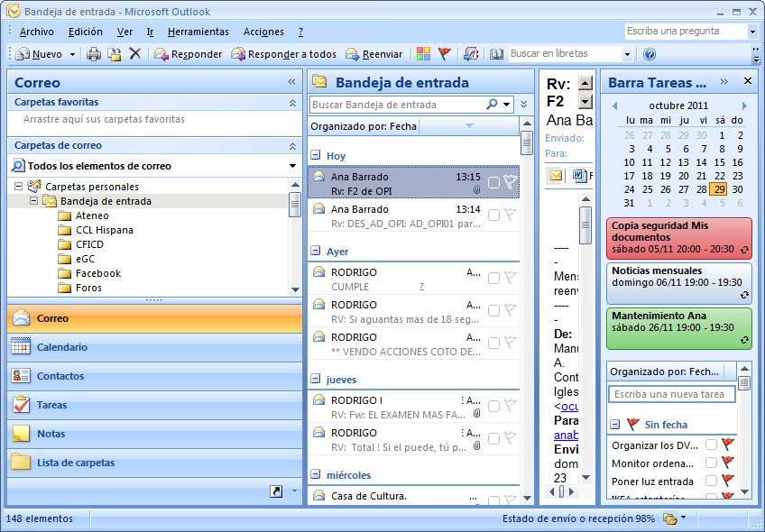This screenshot has height=532, width=765.
Task: Click the red flag of Organizar los DV task
Action: pyautogui.click(x=727, y=445)
